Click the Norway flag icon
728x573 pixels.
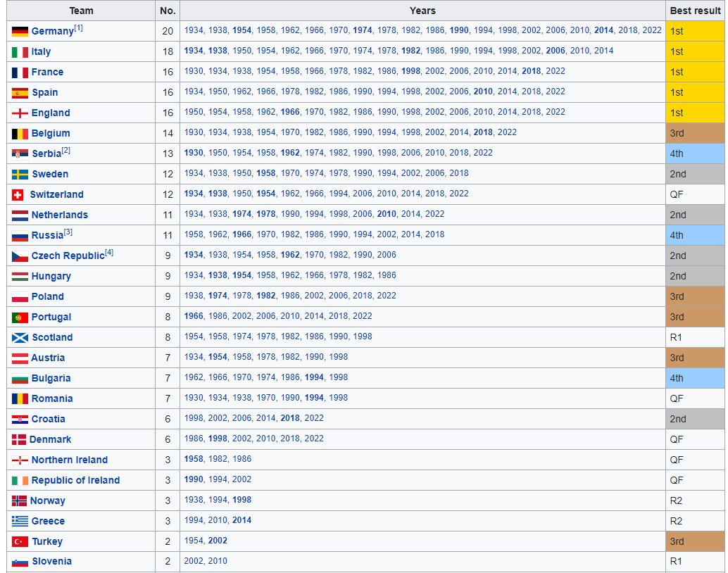[x=19, y=501]
